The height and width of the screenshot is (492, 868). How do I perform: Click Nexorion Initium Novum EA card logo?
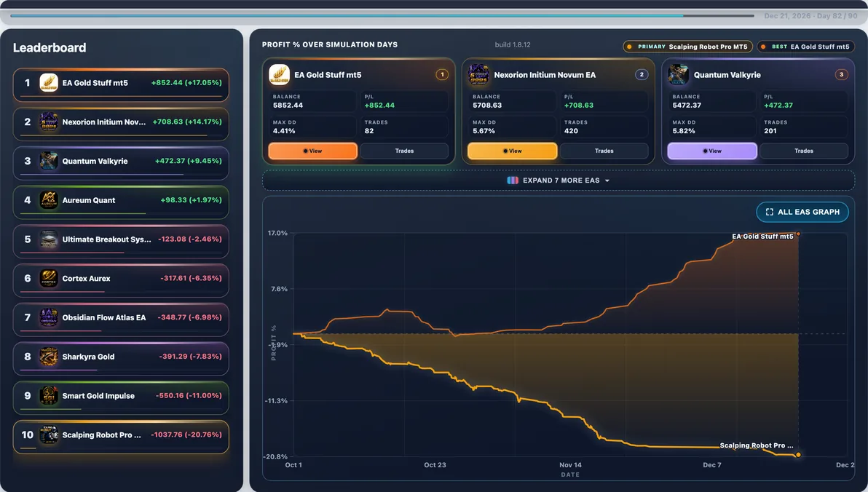coord(478,75)
